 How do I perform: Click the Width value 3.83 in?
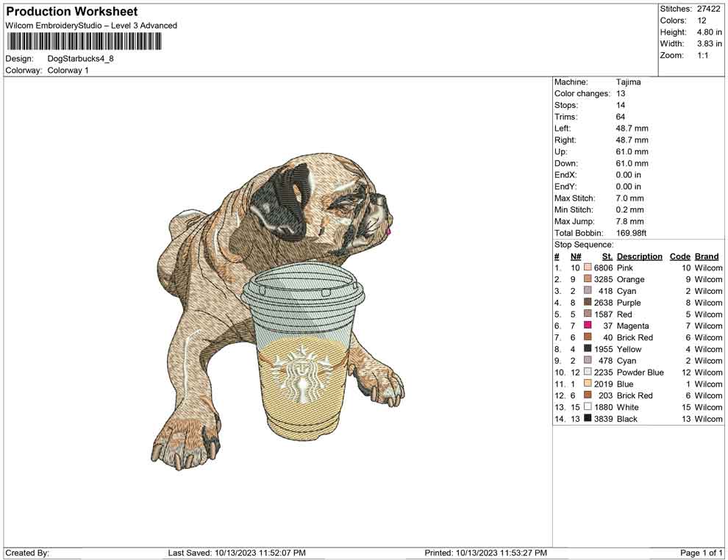pos(709,43)
